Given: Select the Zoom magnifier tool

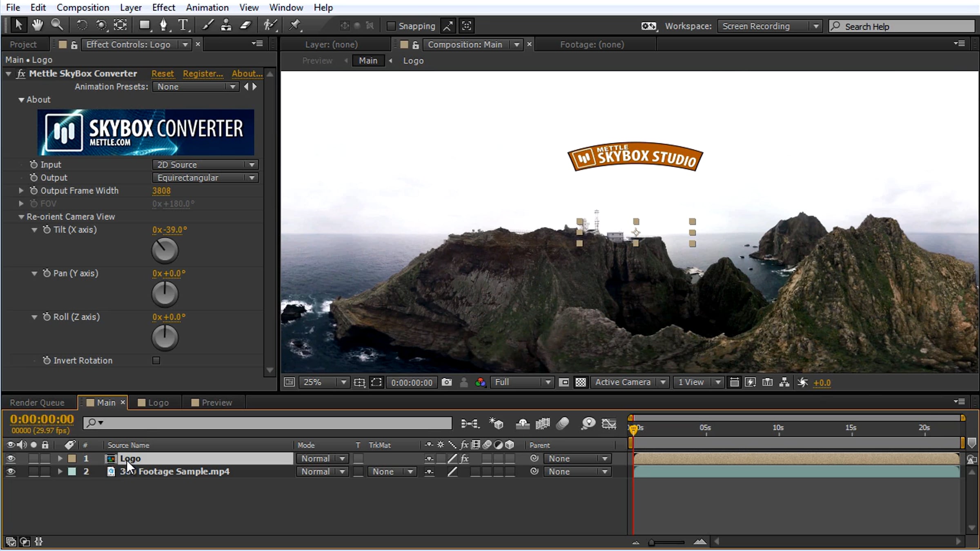Looking at the screenshot, I should pyautogui.click(x=57, y=25).
